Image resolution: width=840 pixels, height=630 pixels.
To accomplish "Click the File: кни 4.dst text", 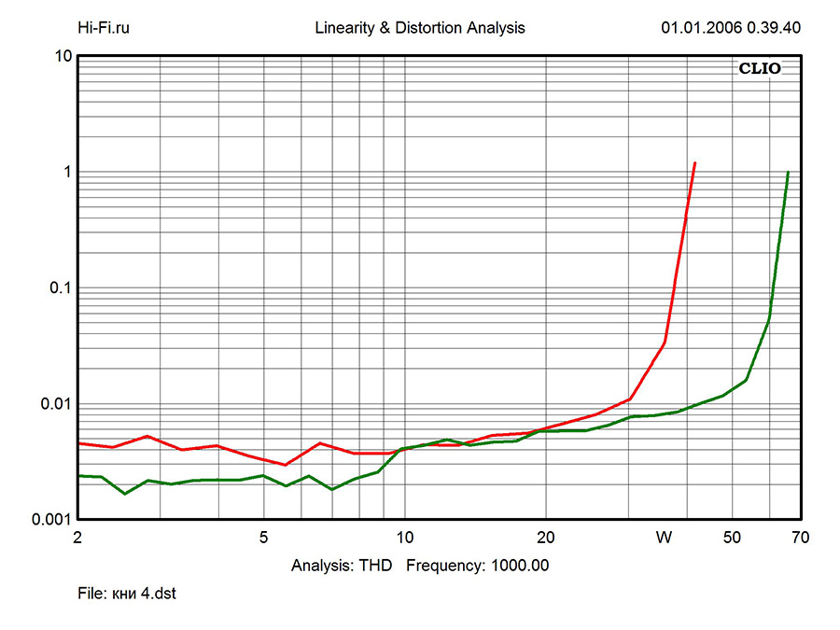I will coord(127,594).
